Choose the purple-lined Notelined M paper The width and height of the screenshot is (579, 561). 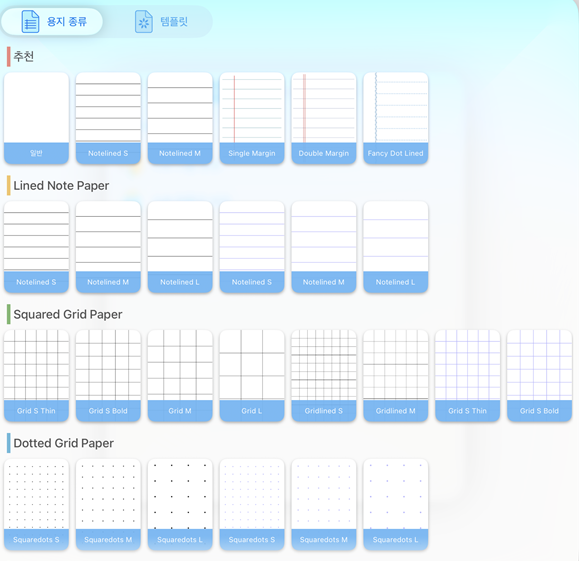tap(323, 247)
